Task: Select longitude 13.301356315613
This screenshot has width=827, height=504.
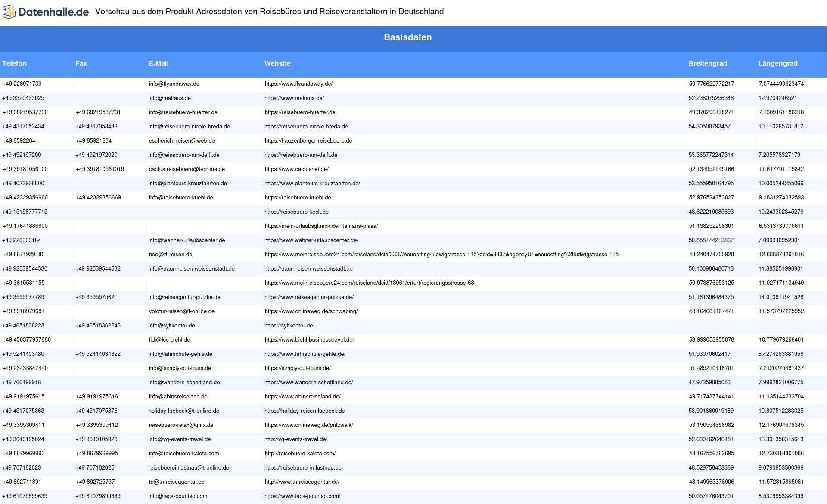Action: pyautogui.click(x=781, y=439)
